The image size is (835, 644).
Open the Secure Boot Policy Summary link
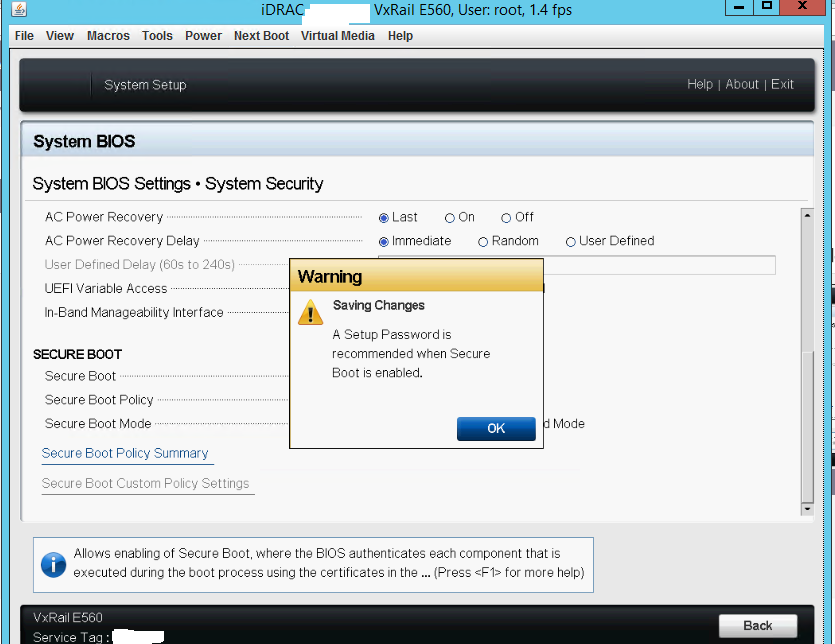(126, 453)
